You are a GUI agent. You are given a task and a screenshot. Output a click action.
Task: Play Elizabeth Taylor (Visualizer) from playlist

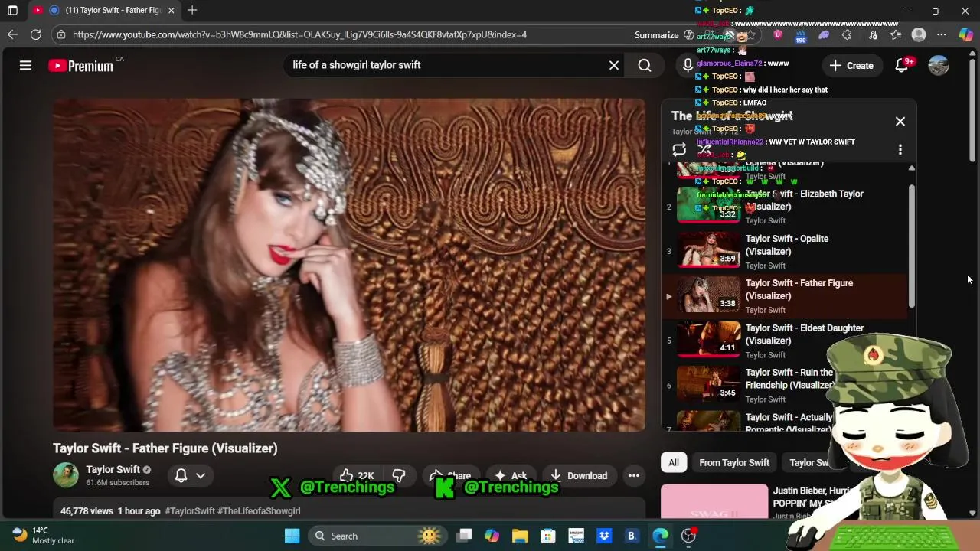[785, 207]
